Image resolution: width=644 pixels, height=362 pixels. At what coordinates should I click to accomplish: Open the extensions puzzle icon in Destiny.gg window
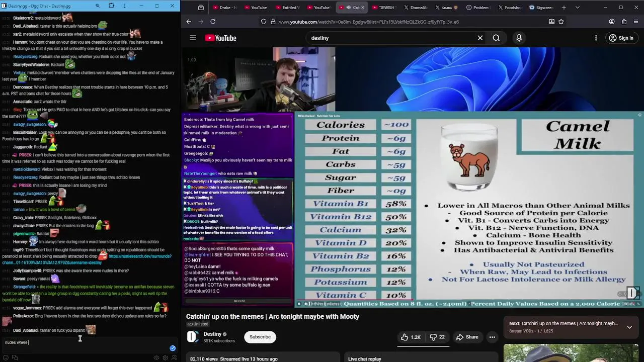(111, 6)
